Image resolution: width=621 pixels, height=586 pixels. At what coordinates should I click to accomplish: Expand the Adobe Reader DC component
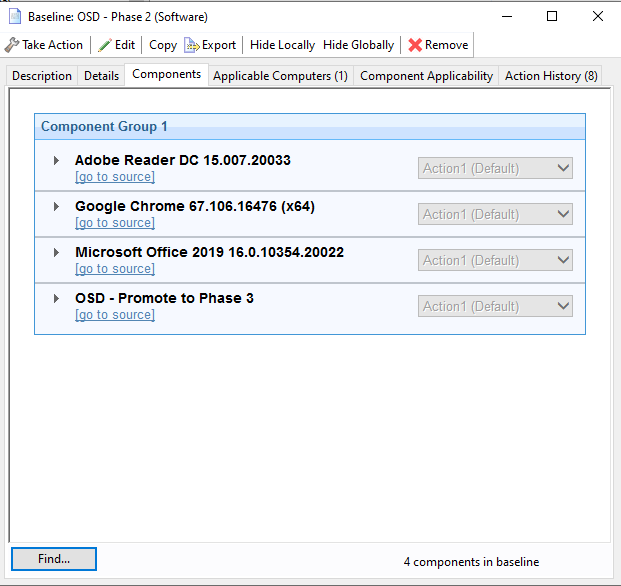pyautogui.click(x=56, y=160)
